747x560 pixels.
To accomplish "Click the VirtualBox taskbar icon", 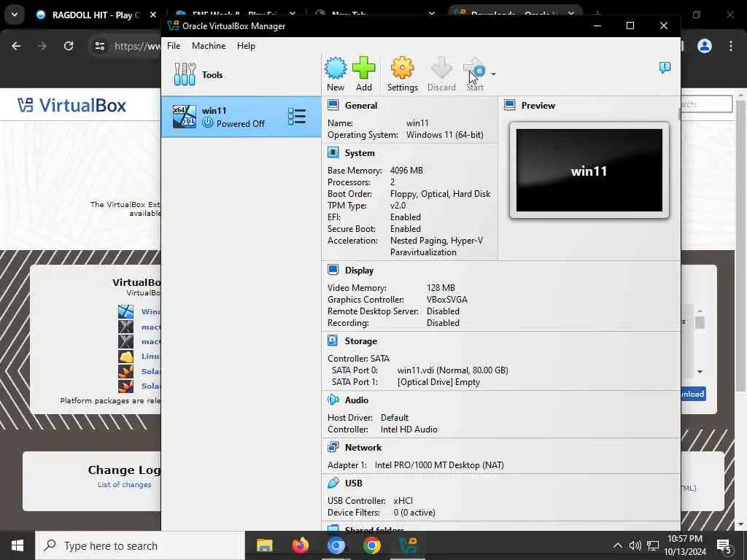I will [407, 545].
